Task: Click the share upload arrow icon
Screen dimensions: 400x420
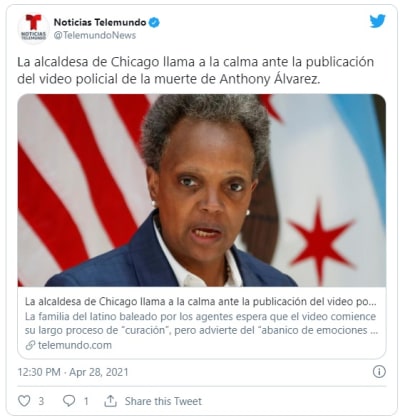Action: [110, 401]
